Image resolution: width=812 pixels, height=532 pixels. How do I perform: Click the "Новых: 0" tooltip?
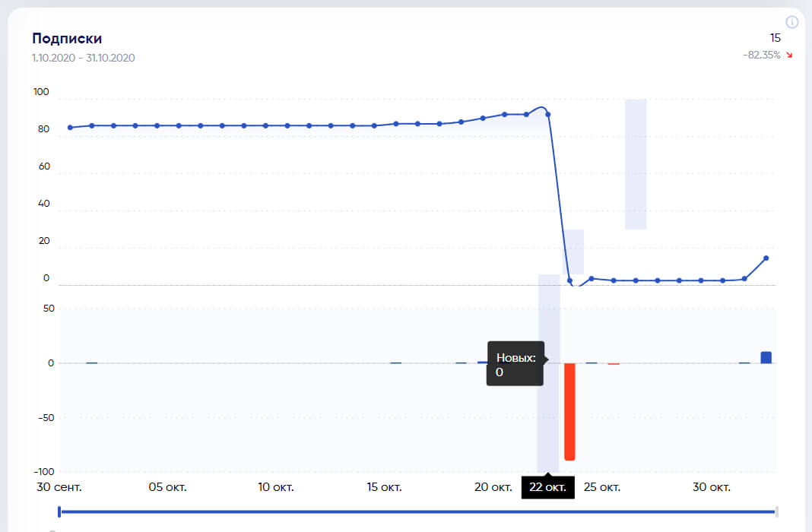(515, 365)
